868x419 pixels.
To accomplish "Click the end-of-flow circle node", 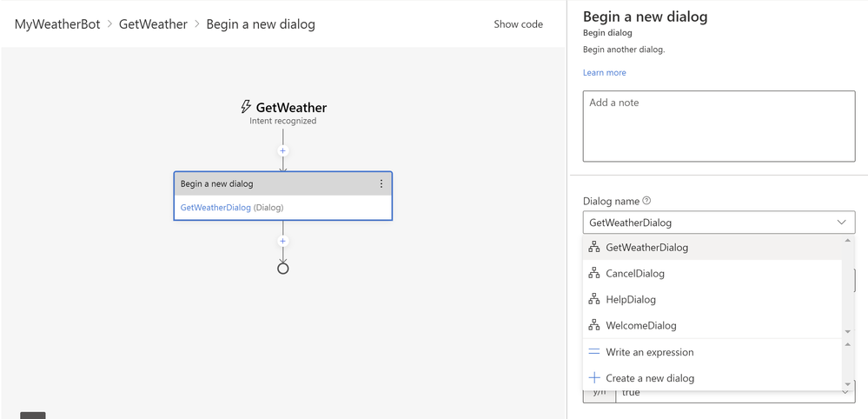I will coord(282,268).
